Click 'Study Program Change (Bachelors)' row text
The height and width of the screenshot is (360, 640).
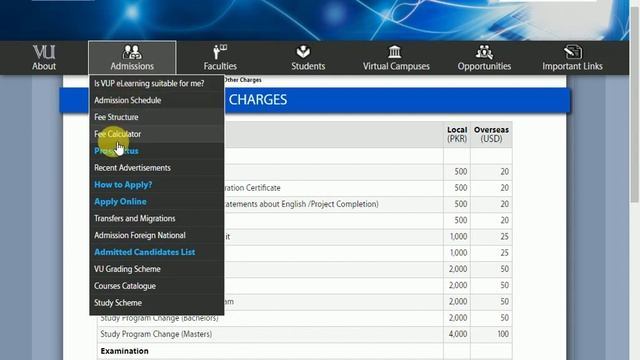coord(159,318)
